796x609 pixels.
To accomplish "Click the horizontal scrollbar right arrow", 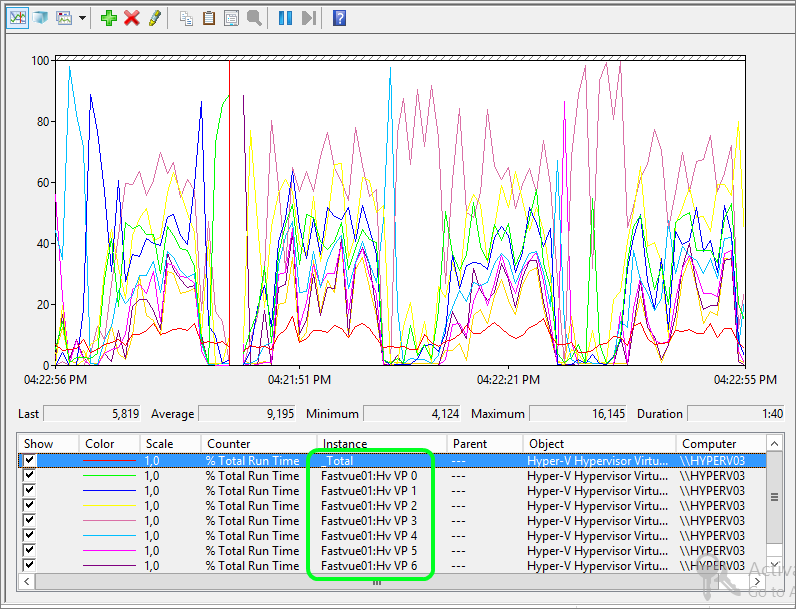I will pos(757,581).
